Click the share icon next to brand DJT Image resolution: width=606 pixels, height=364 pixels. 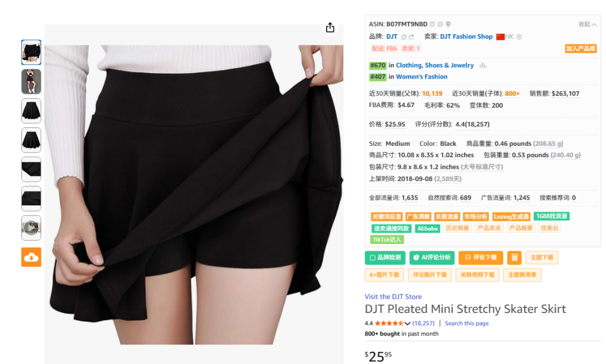[411, 36]
